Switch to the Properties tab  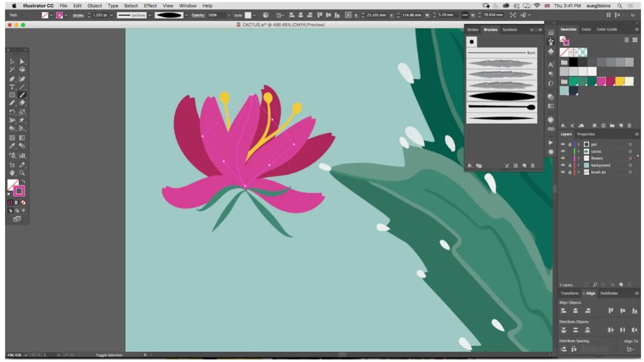coord(586,134)
